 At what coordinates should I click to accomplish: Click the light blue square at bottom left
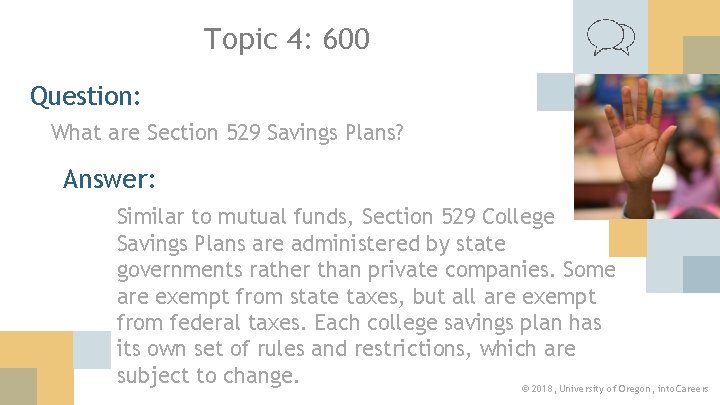click(92, 351)
